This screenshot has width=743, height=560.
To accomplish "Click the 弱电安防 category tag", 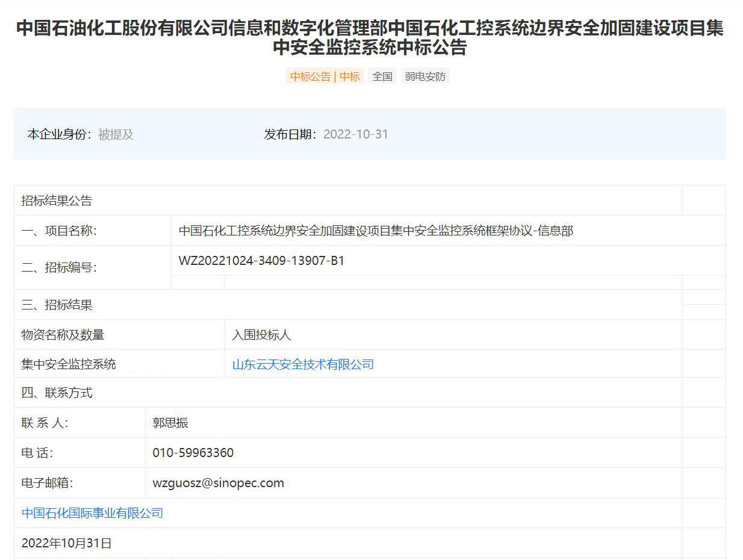I will click(425, 76).
